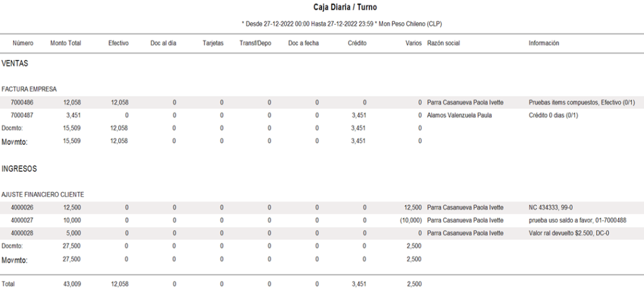Click 'NC 434333, 99-0' information text
644x289 pixels.
click(x=550, y=208)
